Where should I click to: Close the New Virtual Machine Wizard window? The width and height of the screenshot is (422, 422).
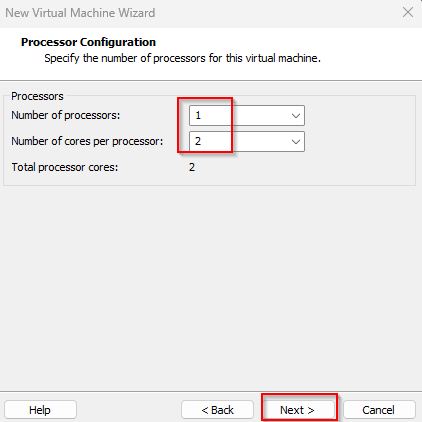click(x=408, y=13)
